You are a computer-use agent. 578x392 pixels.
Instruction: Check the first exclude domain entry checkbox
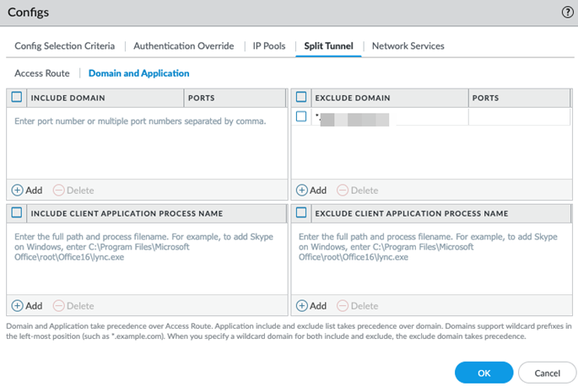[301, 117]
